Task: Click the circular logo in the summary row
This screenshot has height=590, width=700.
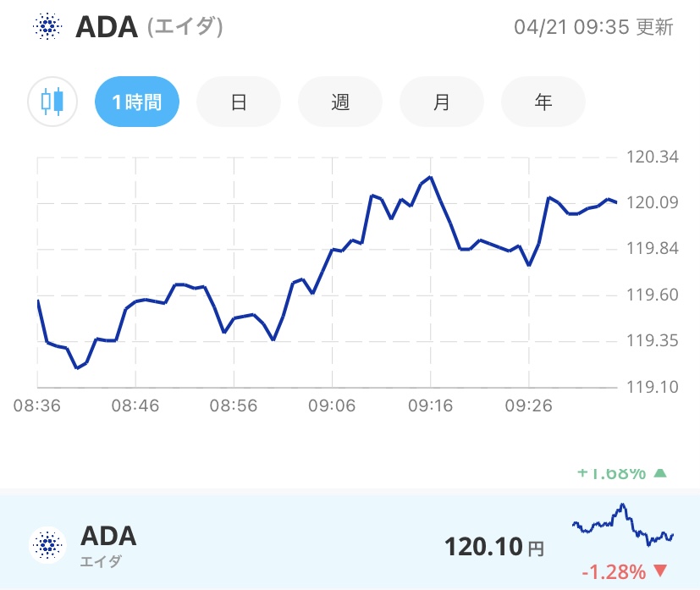Action: (48, 545)
